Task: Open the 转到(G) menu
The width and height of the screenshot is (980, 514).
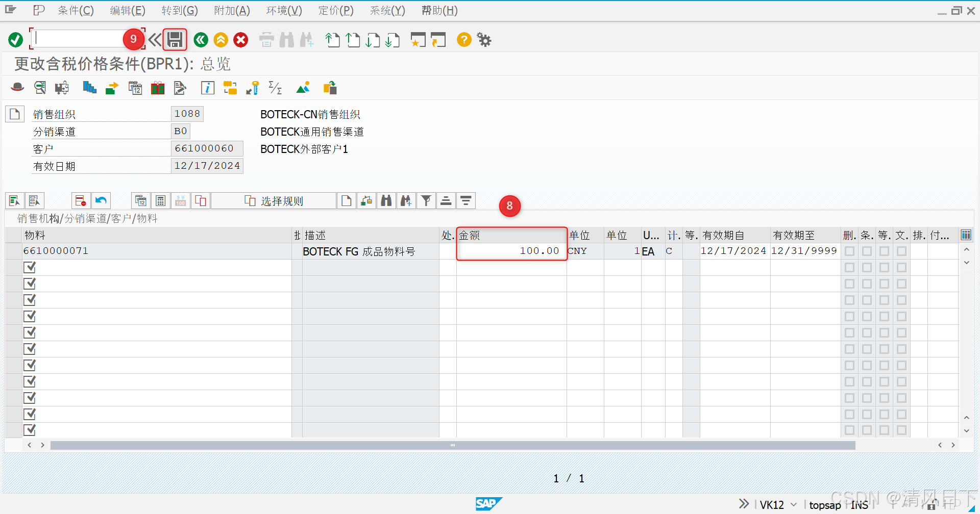Action: pyautogui.click(x=180, y=10)
